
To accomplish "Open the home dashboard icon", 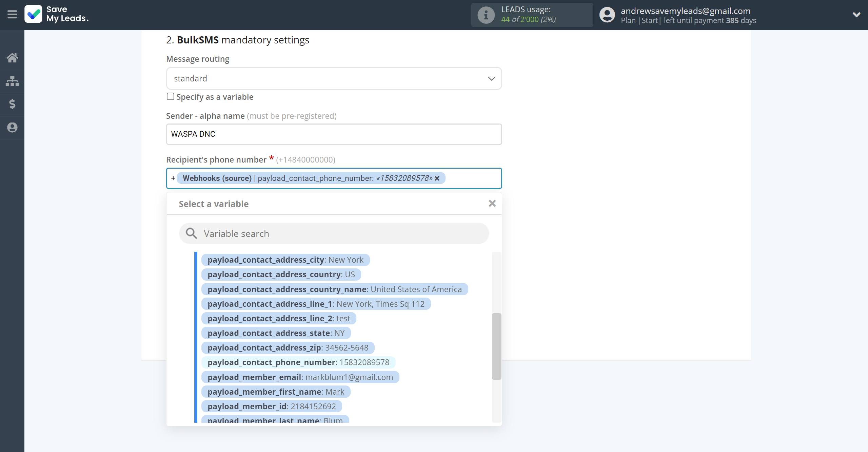I will (12, 58).
